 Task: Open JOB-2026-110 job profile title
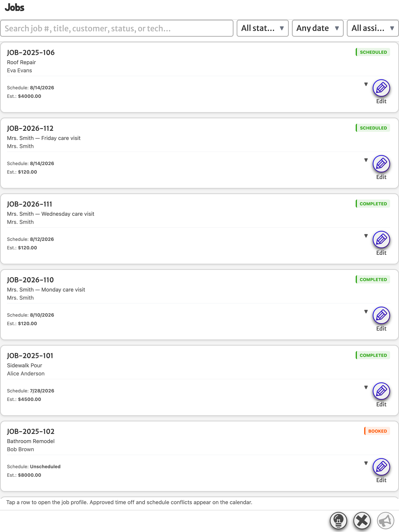tap(30, 280)
